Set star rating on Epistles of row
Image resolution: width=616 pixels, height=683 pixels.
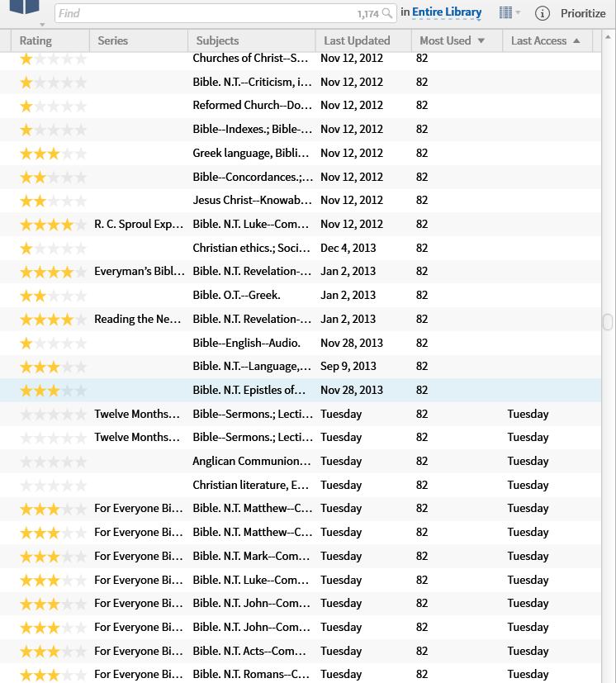53,391
